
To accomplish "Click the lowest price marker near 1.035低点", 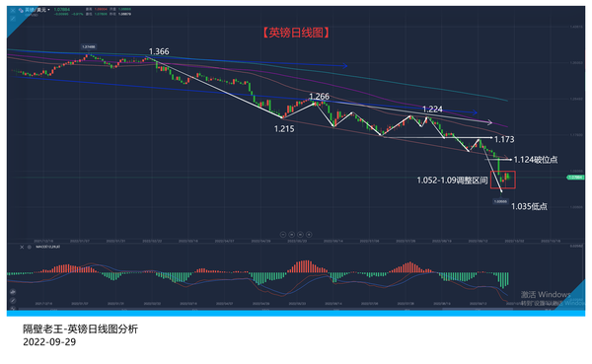I will (500, 201).
